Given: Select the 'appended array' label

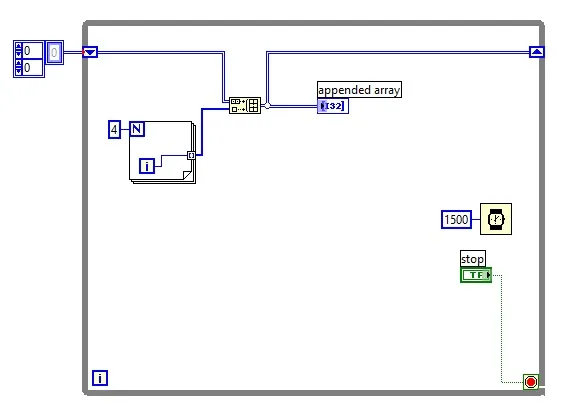Looking at the screenshot, I should point(359,90).
